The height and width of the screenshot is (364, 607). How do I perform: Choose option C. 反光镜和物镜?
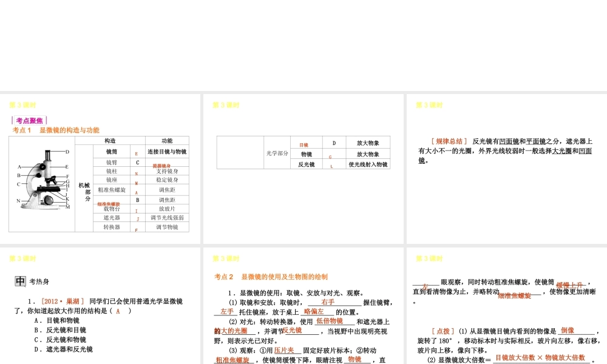point(60,340)
